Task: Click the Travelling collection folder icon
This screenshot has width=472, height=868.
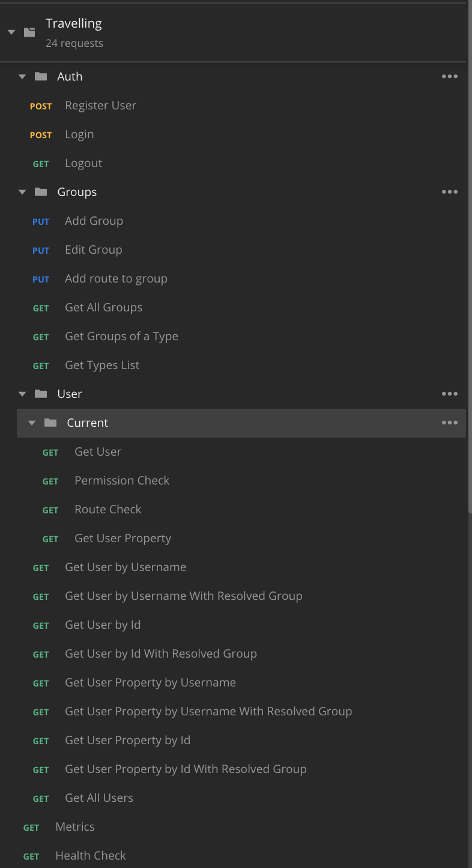Action: pos(29,32)
